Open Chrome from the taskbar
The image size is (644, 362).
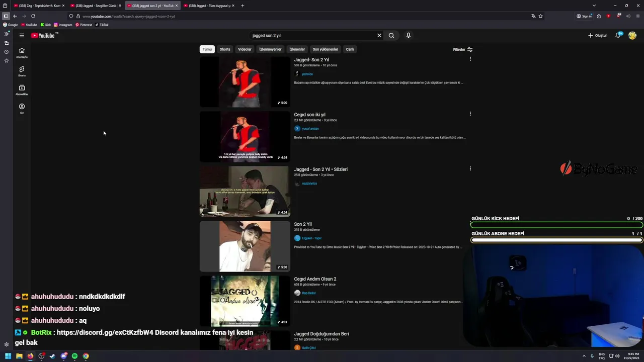pos(86,356)
